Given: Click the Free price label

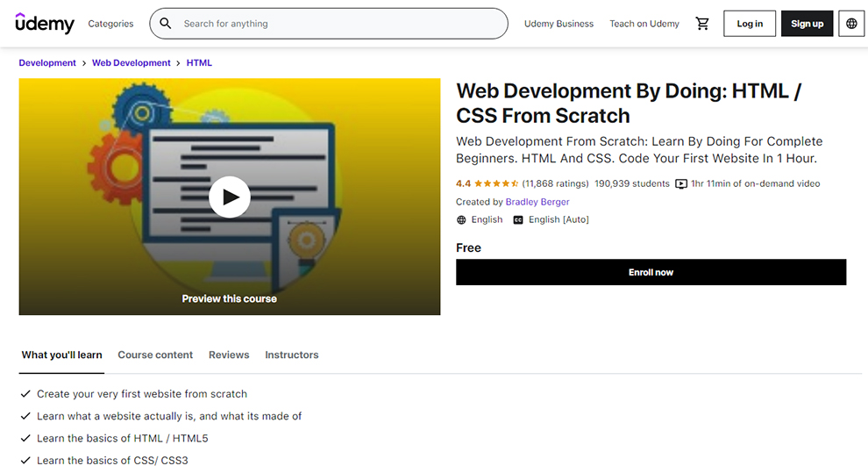Looking at the screenshot, I should (468, 247).
